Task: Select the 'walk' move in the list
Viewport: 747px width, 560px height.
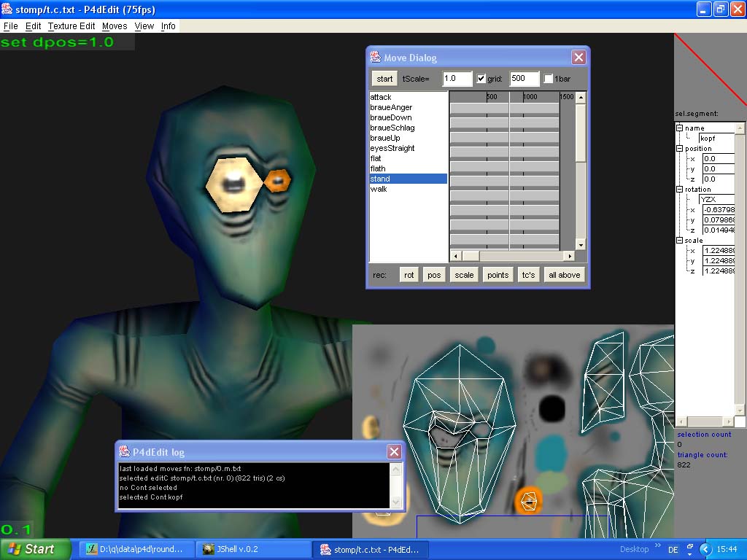Action: (x=379, y=189)
